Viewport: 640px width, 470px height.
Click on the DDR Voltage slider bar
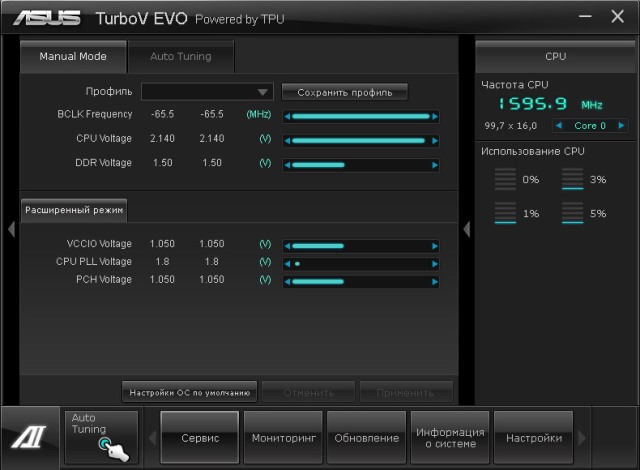pyautogui.click(x=318, y=165)
